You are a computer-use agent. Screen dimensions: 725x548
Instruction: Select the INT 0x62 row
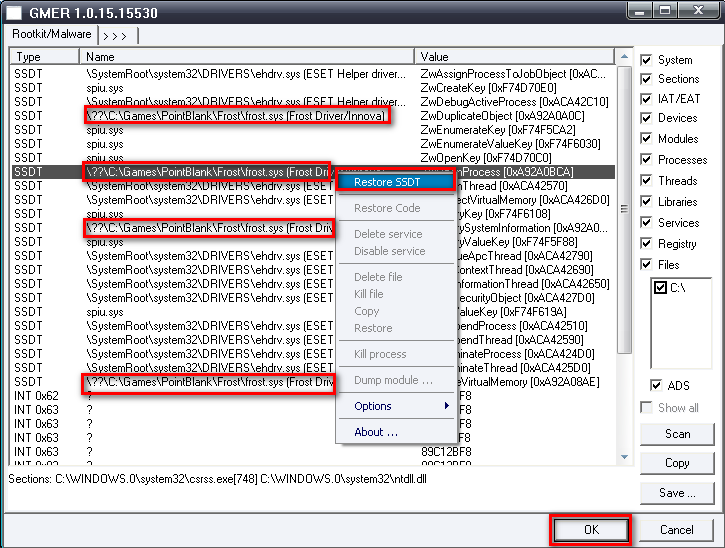coord(313,396)
